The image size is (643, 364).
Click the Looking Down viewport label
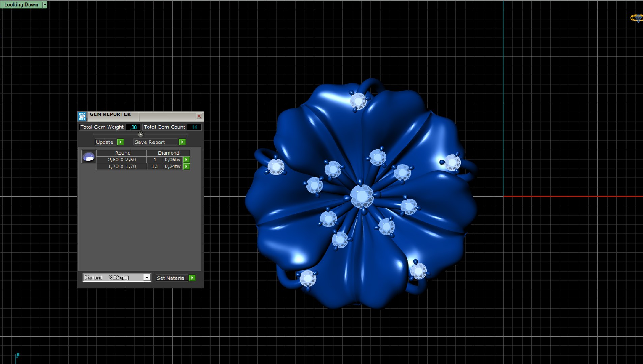click(21, 5)
